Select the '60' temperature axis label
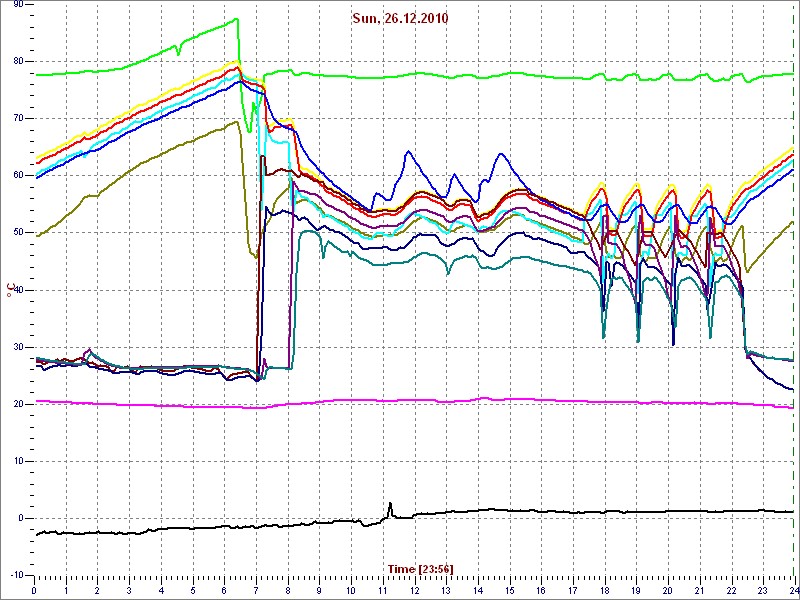 click(17, 176)
